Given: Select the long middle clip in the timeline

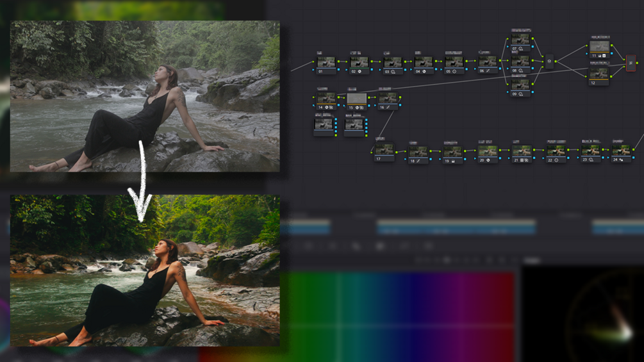Looking at the screenshot, I should coord(456,227).
